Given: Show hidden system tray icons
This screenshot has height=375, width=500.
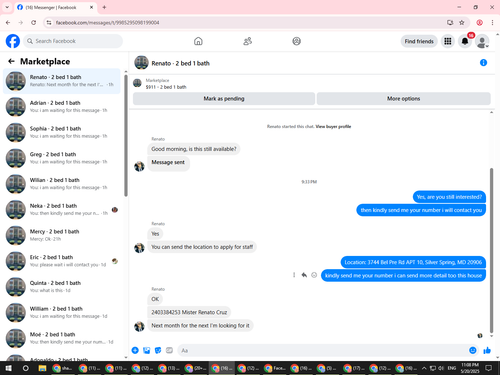Looking at the screenshot, I should (424, 368).
